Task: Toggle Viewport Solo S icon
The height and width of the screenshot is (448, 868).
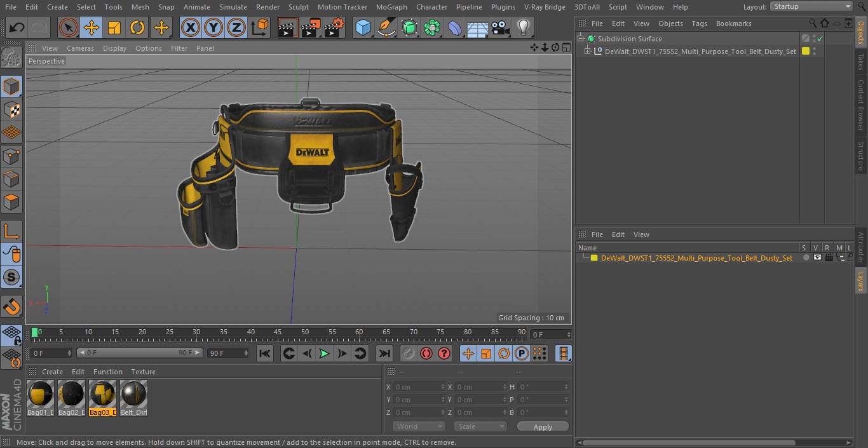Action: pyautogui.click(x=11, y=277)
